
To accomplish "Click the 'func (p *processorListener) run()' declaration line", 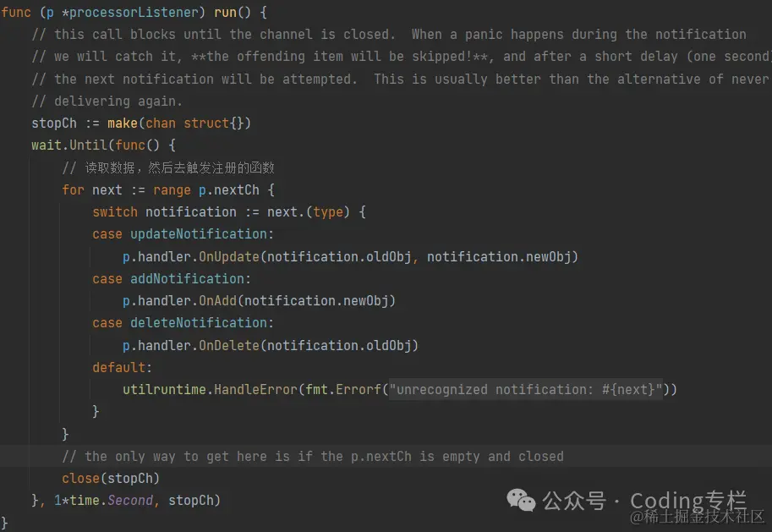I will click(x=134, y=13).
